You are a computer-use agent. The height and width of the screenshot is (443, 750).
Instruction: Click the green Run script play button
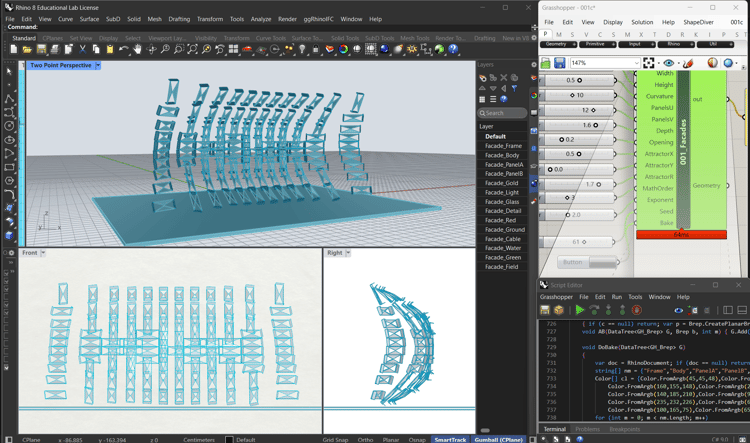[580, 310]
